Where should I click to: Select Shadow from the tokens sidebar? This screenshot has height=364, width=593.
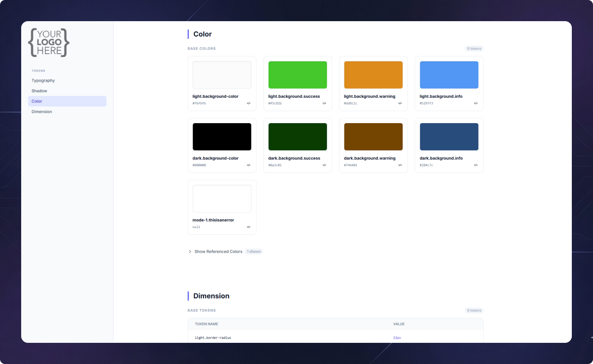(x=39, y=91)
